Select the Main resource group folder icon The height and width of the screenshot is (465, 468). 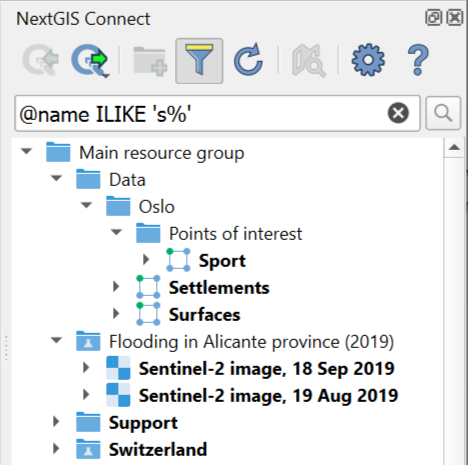tap(58, 152)
